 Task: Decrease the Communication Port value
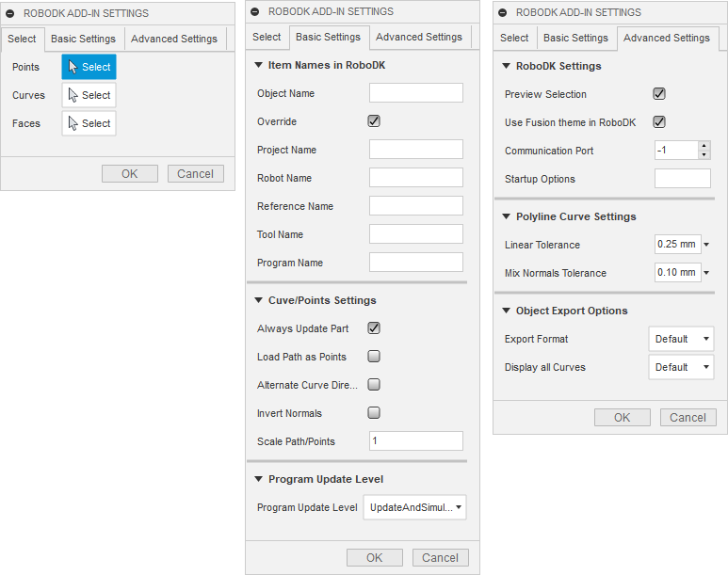pyautogui.click(x=704, y=155)
